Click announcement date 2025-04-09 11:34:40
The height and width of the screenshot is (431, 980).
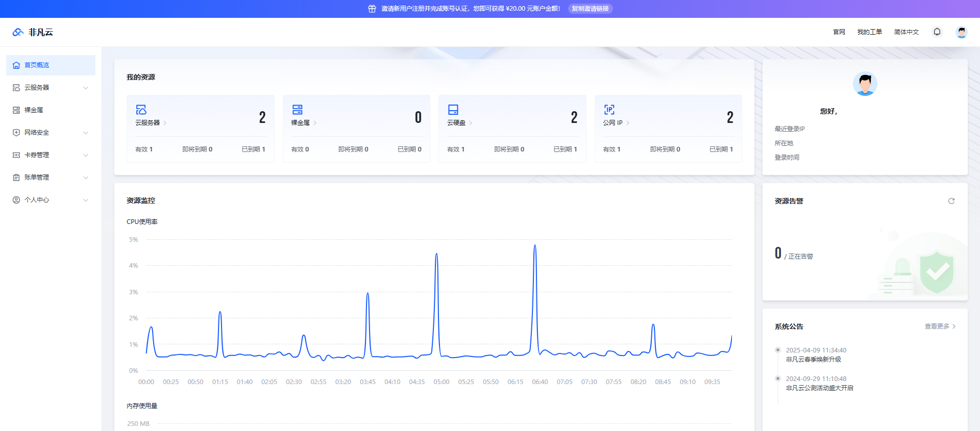click(816, 350)
